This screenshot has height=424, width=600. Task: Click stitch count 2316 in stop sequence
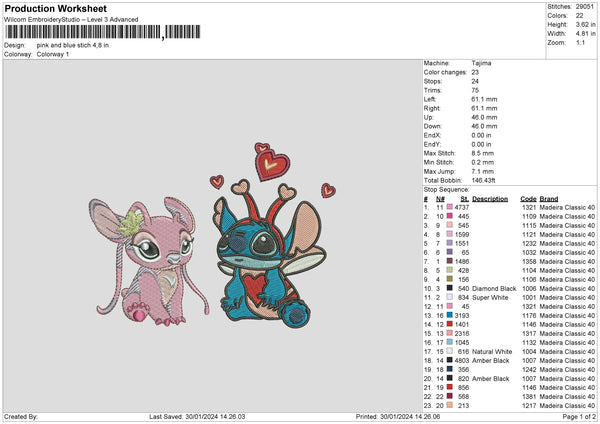pyautogui.click(x=462, y=333)
